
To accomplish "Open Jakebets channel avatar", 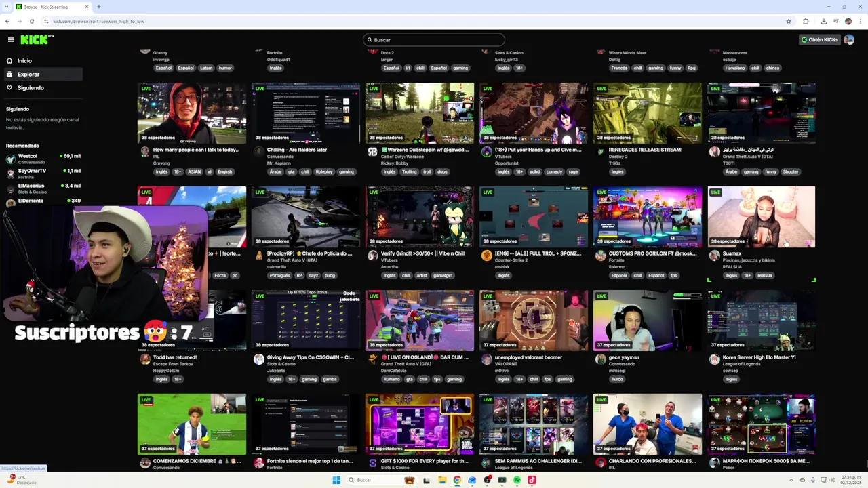I will [x=258, y=359].
